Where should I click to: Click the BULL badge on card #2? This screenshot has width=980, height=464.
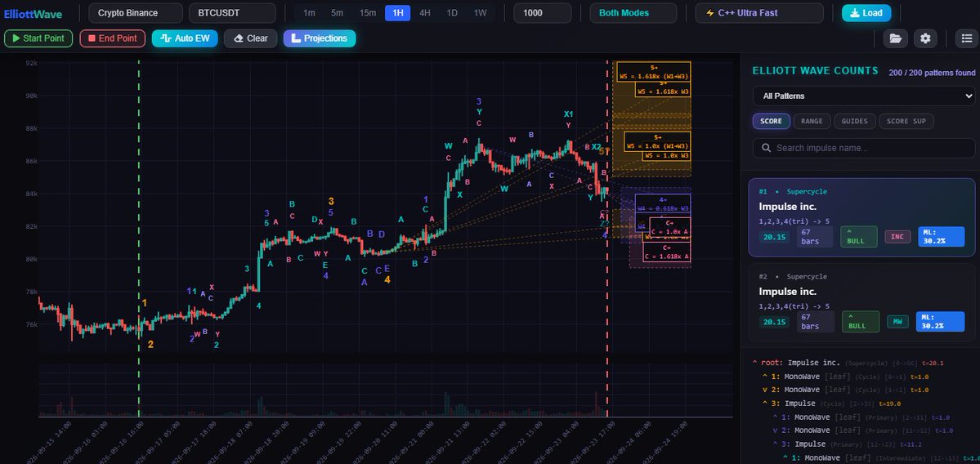860,322
